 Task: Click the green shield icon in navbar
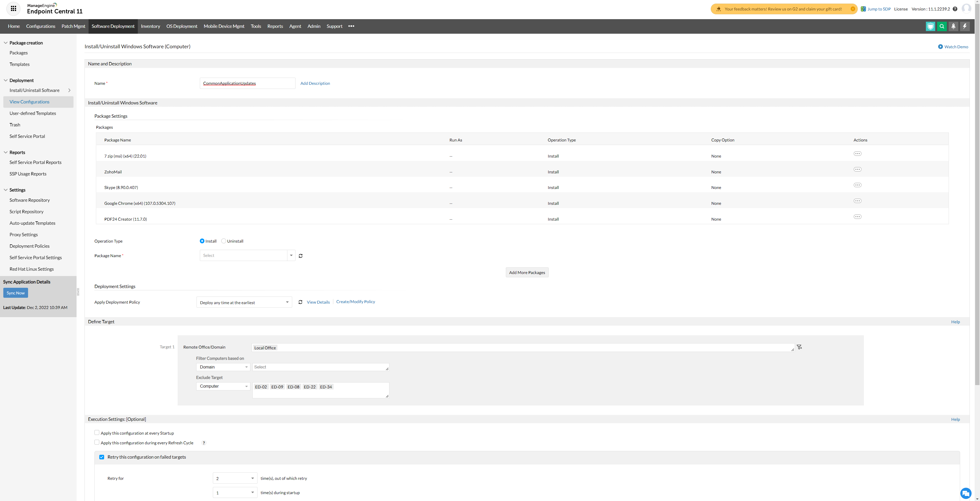click(x=930, y=26)
